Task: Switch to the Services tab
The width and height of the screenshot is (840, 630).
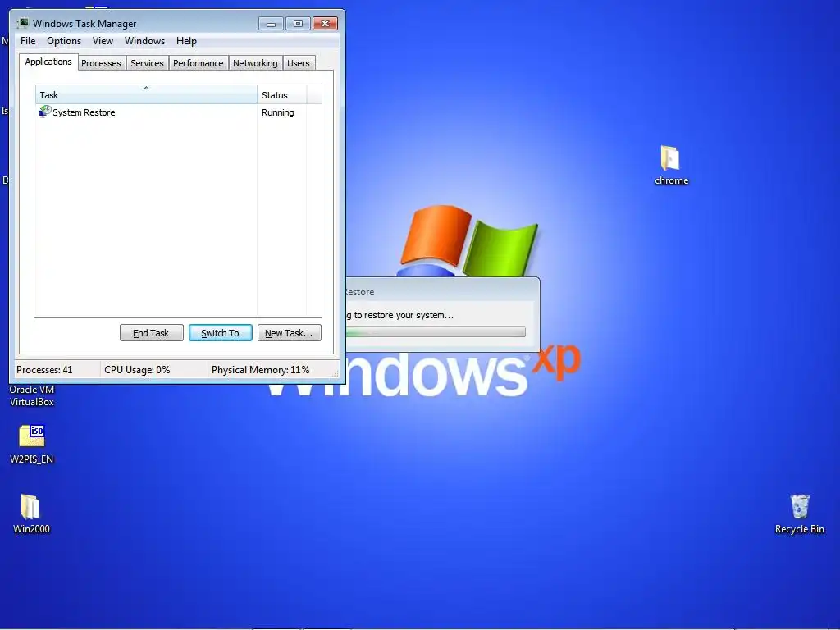Action: point(147,63)
